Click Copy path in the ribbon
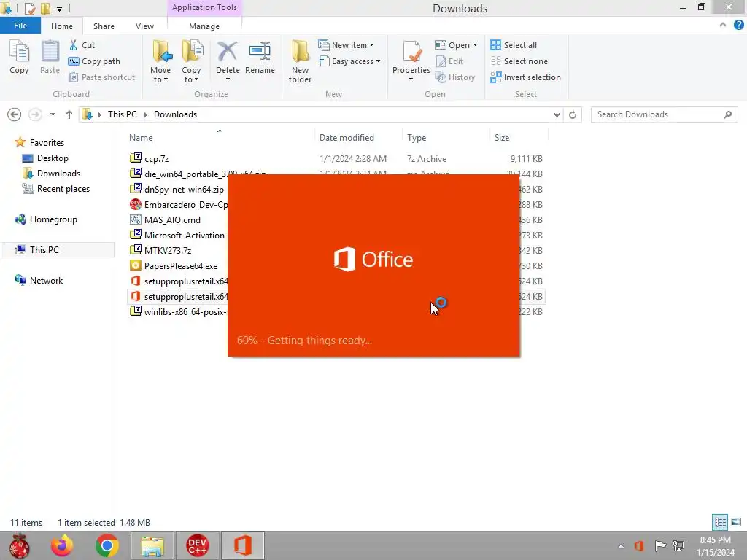Screen dimensions: 747x560 tap(94, 61)
